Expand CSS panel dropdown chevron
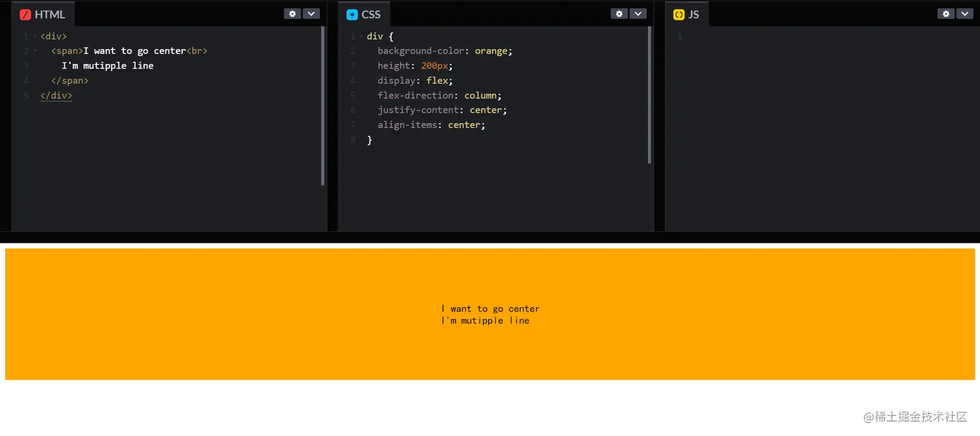The height and width of the screenshot is (436, 980). pos(638,14)
